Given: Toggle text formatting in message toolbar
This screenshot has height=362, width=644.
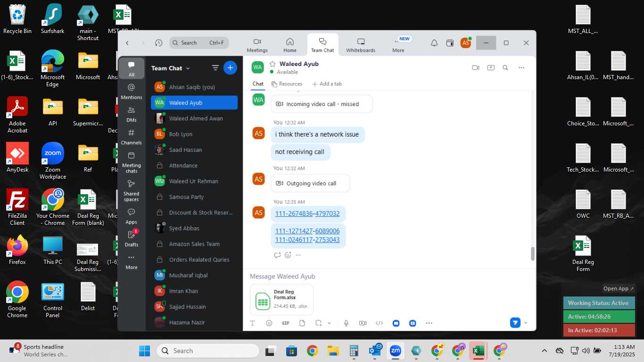Looking at the screenshot, I should click(x=253, y=323).
